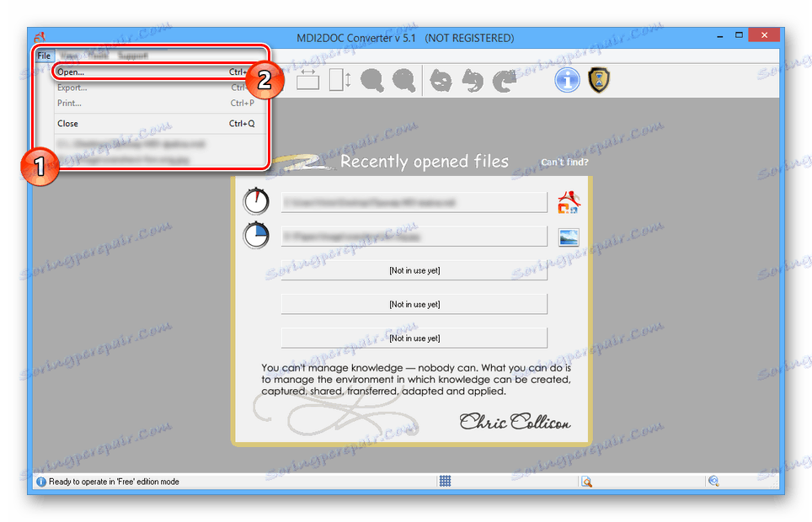Click the fit-to-width toolbar icon
The height and width of the screenshot is (522, 812).
pyautogui.click(x=307, y=80)
